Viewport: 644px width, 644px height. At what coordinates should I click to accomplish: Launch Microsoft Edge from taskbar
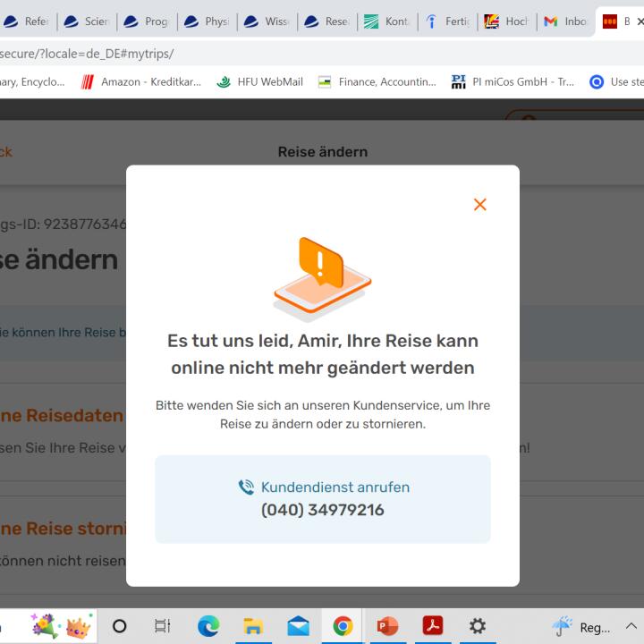point(208,626)
